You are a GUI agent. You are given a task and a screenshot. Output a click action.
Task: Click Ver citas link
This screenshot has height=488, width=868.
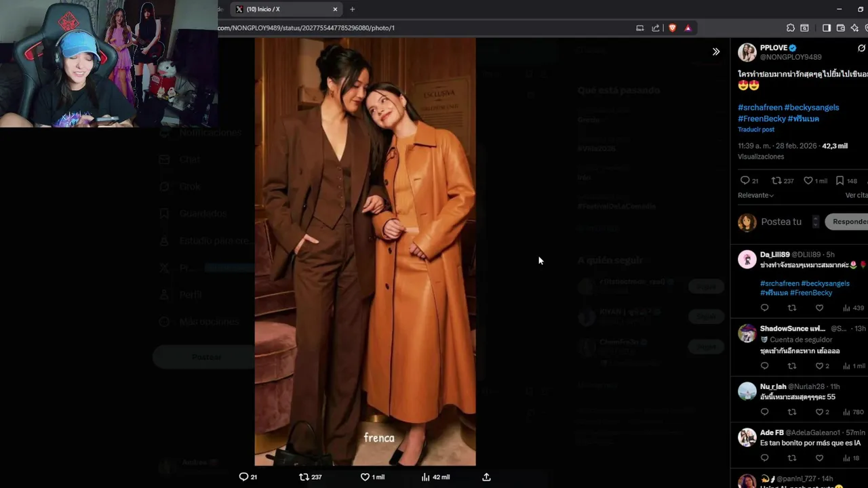pyautogui.click(x=856, y=195)
